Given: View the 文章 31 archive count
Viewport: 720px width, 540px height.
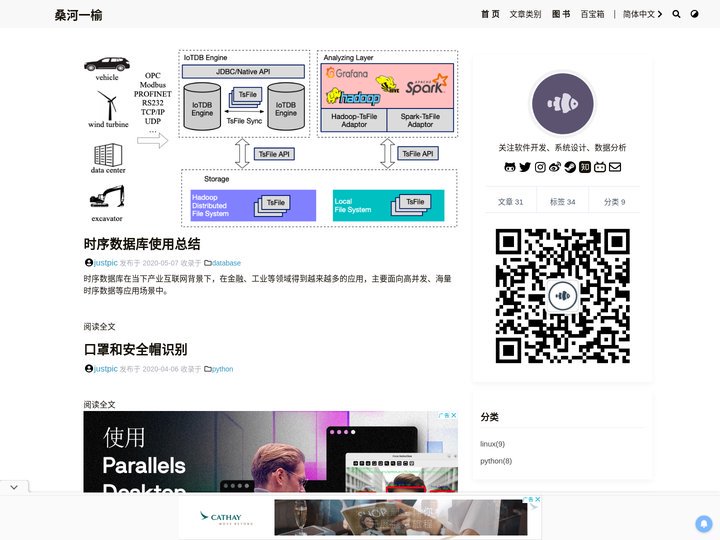Looking at the screenshot, I should (x=510, y=202).
